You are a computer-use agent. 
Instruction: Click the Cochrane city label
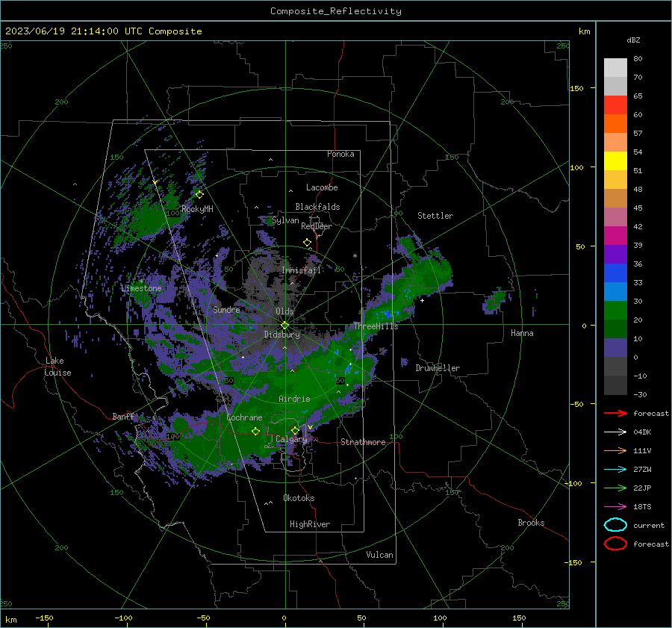(x=244, y=417)
